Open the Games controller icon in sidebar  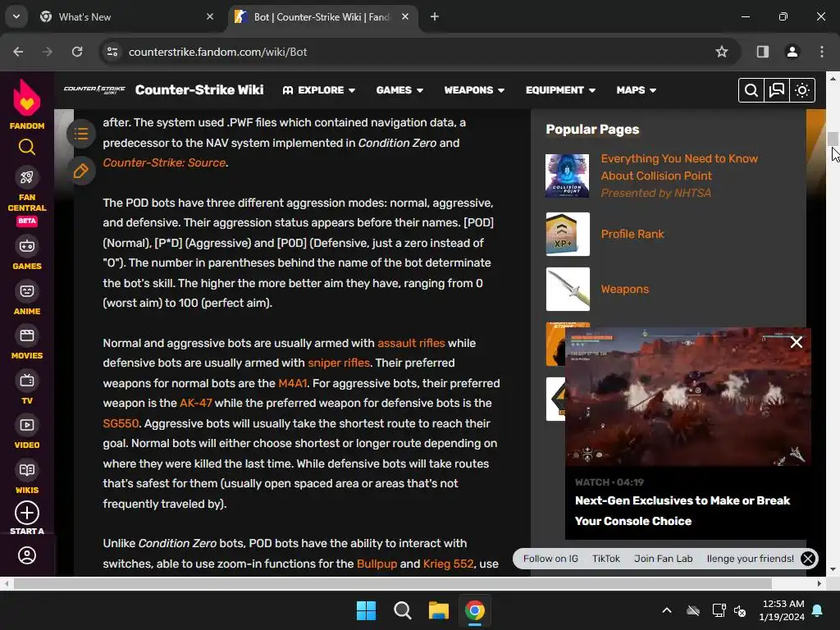27,246
